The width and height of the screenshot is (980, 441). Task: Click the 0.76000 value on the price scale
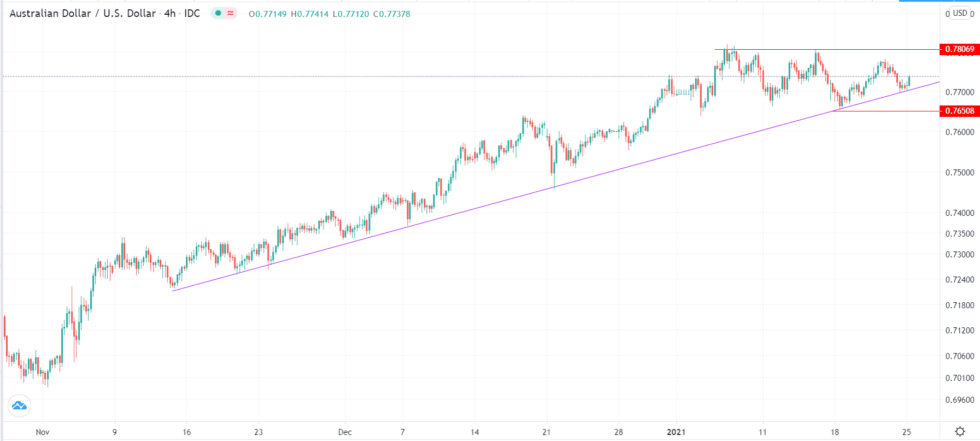tap(961, 132)
